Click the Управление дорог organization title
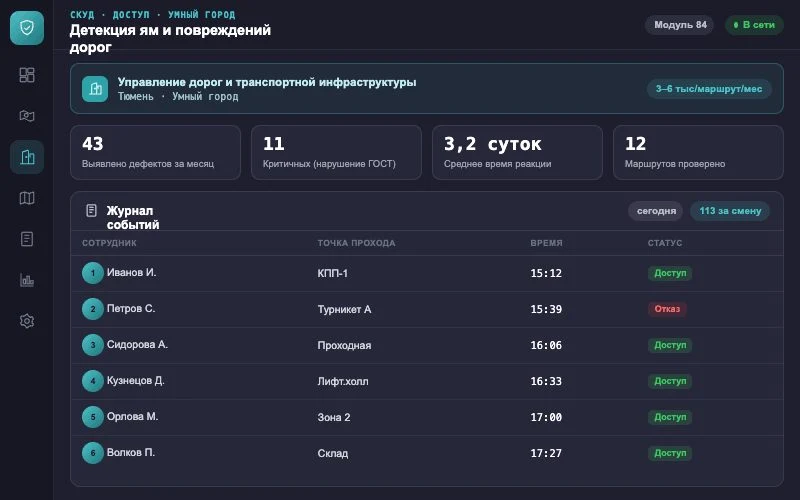800x500 pixels. click(x=267, y=82)
